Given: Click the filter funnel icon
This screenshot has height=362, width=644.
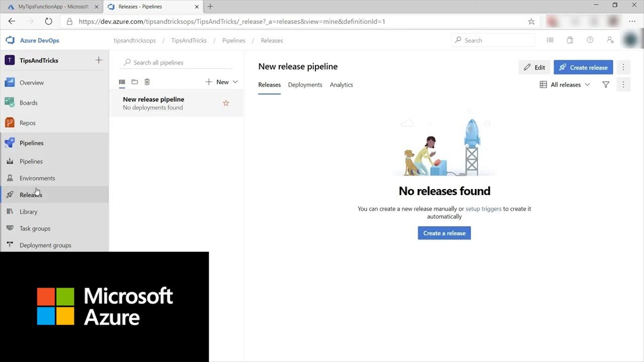Looking at the screenshot, I should (606, 85).
